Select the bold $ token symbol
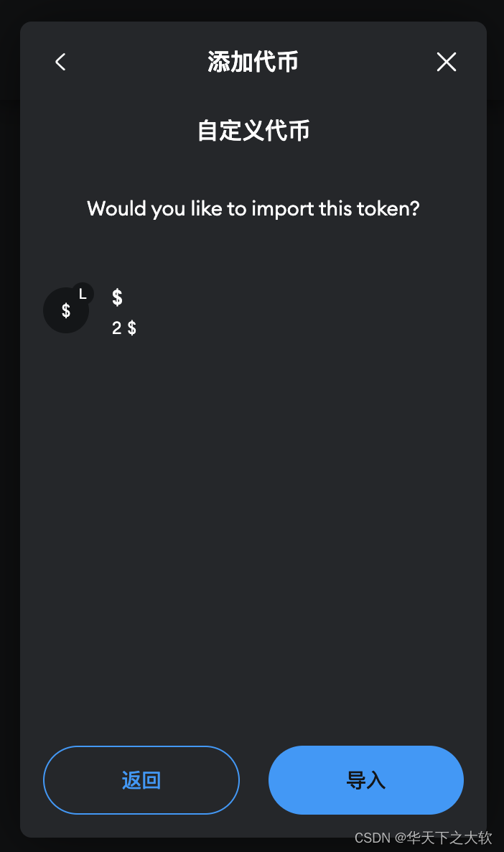504x852 pixels. (x=117, y=297)
